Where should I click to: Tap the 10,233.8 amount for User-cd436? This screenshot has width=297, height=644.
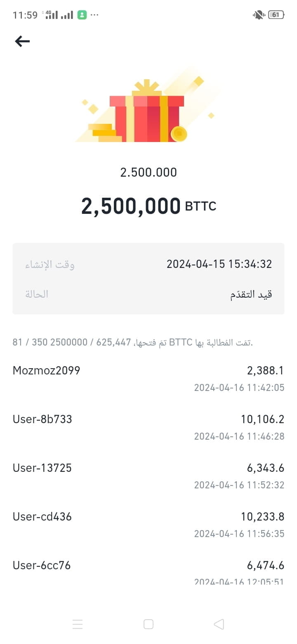point(263,516)
